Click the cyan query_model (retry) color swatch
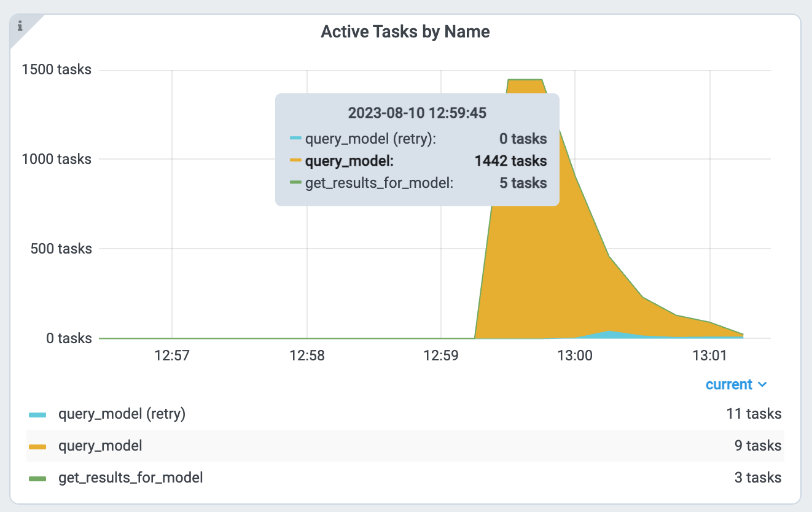The width and height of the screenshot is (812, 512). coord(38,415)
